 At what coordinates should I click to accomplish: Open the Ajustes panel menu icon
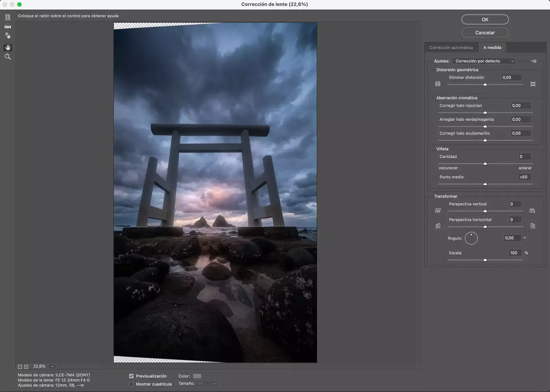pos(533,61)
